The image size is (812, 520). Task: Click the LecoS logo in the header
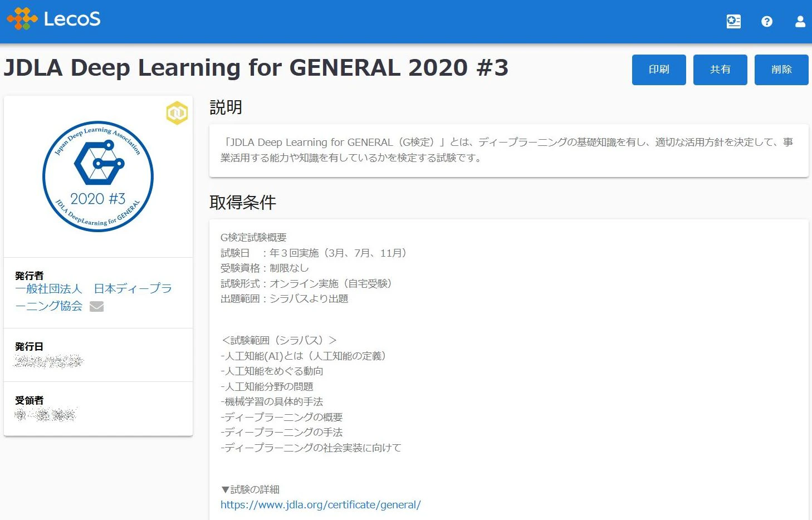(x=53, y=19)
